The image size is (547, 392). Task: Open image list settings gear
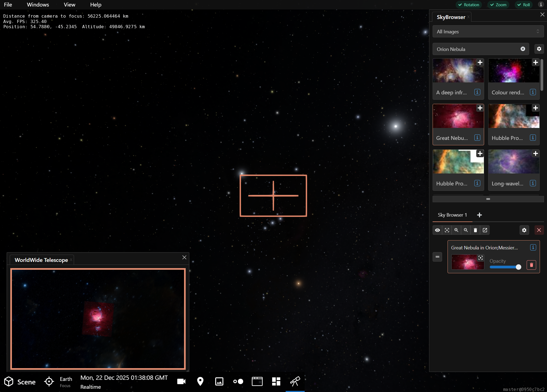(x=539, y=49)
